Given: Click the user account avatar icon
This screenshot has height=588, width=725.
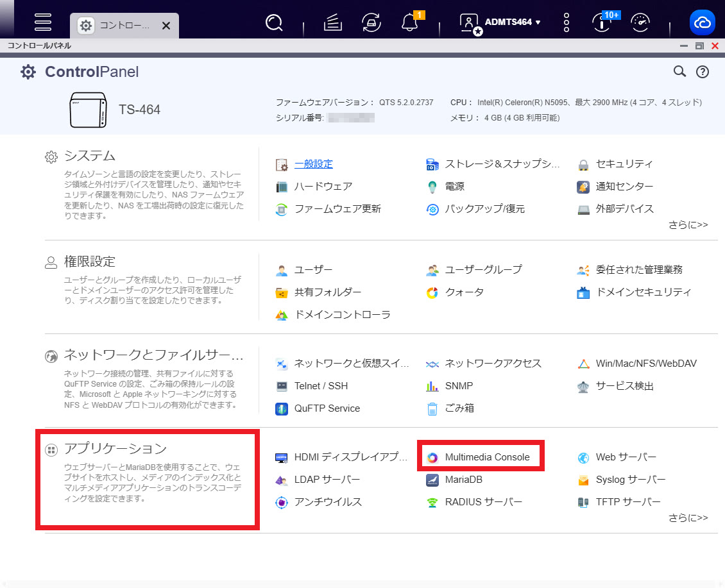Looking at the screenshot, I should click(x=470, y=23).
